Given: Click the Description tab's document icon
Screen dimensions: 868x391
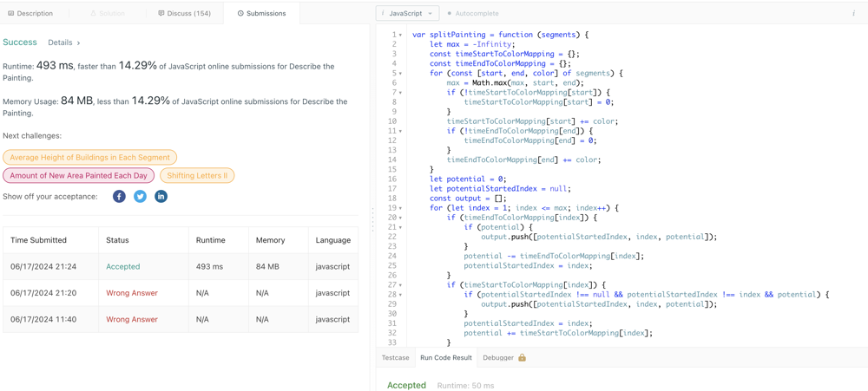Looking at the screenshot, I should click(x=11, y=14).
